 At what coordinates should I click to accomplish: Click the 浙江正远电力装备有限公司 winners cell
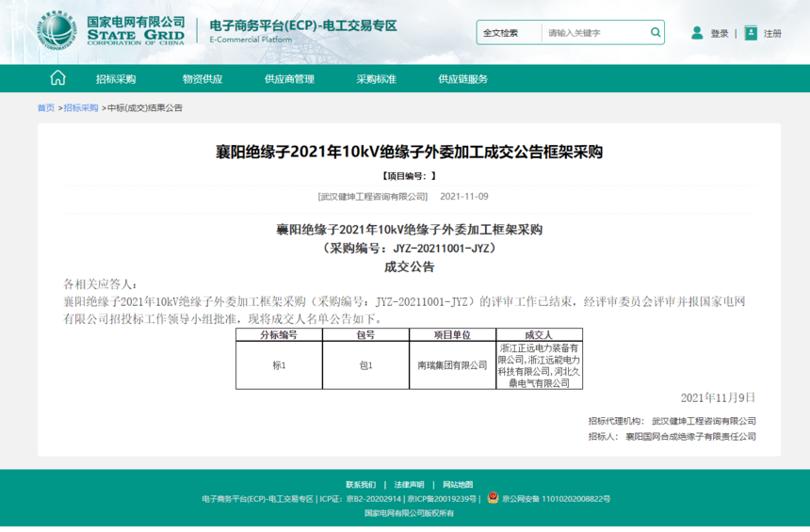[539, 365]
